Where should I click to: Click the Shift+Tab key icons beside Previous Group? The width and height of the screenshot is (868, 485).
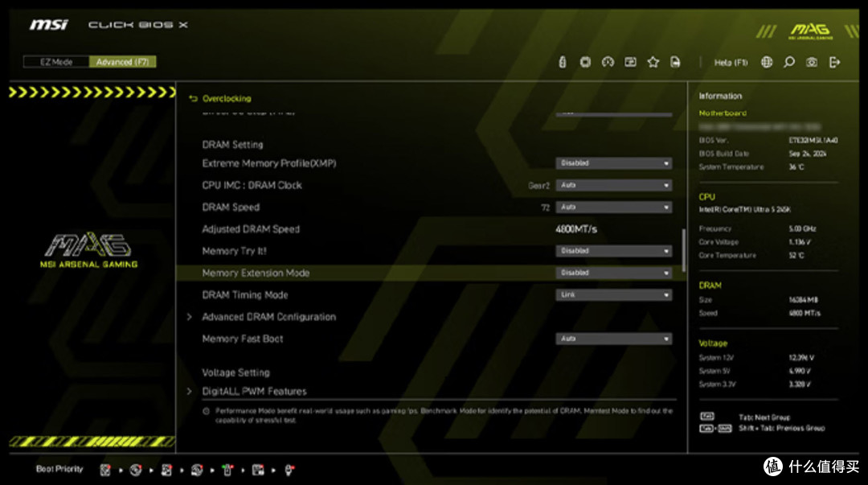(x=715, y=429)
